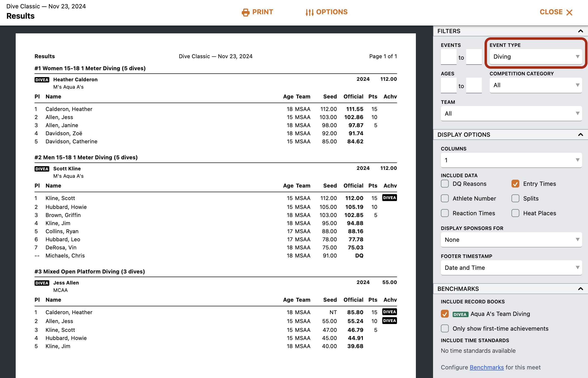Image resolution: width=588 pixels, height=378 pixels.
Task: Click green DIVEA badge in Benchmarks section
Action: click(x=460, y=314)
